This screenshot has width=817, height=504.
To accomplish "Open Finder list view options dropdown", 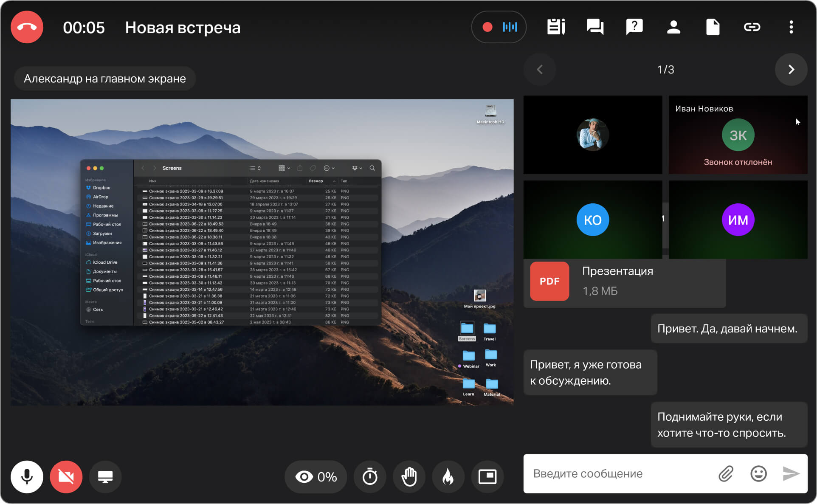I will (x=255, y=168).
